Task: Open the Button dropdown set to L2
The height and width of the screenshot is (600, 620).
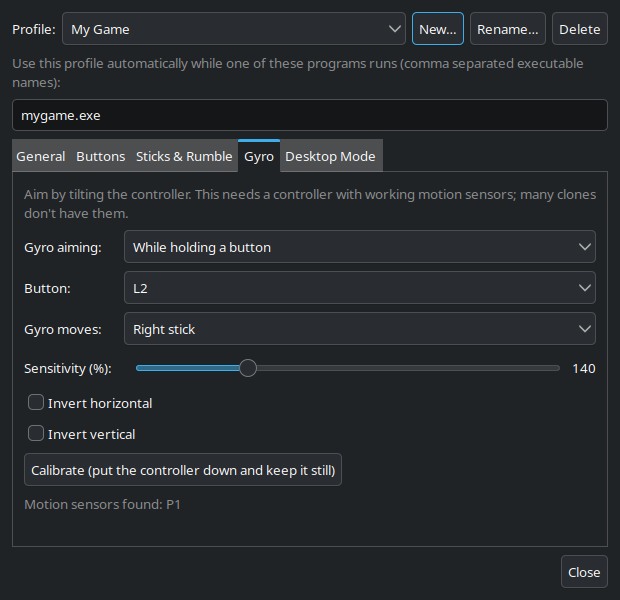Action: pyautogui.click(x=360, y=288)
